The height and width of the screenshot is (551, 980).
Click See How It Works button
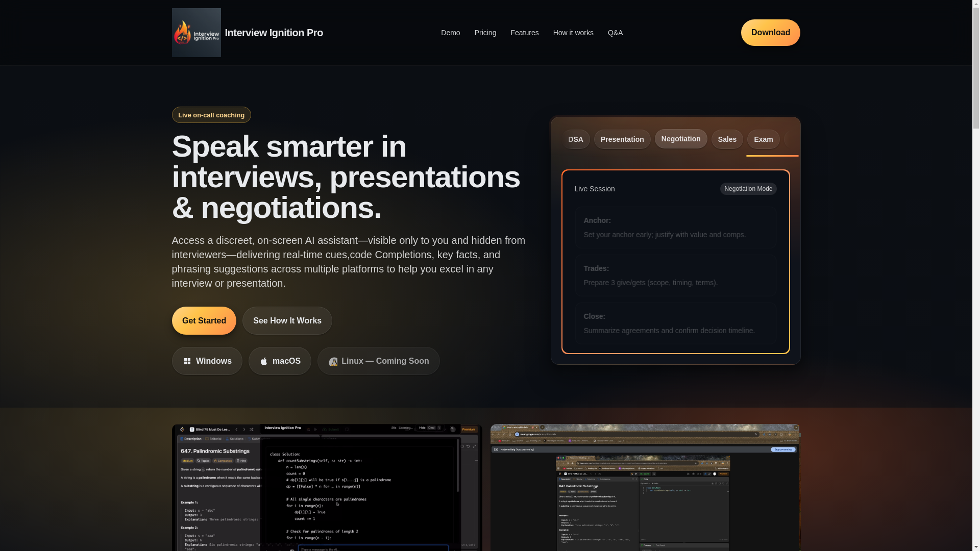coord(287,320)
